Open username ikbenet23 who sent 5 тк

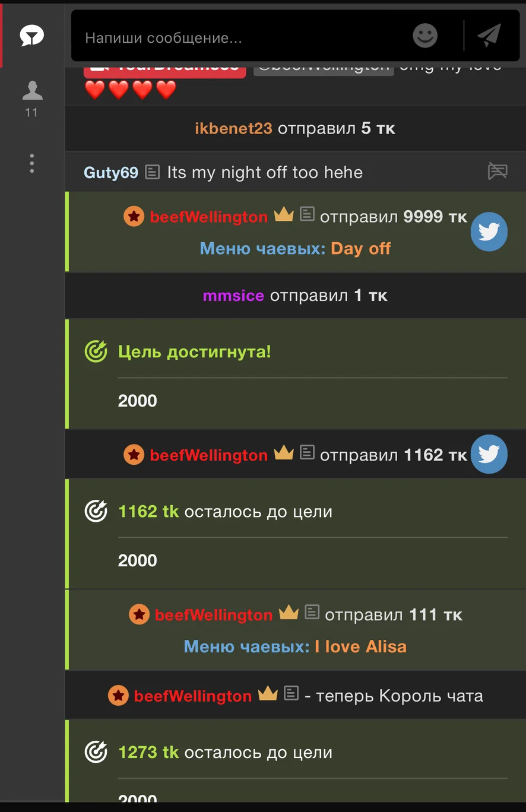pyautogui.click(x=233, y=128)
